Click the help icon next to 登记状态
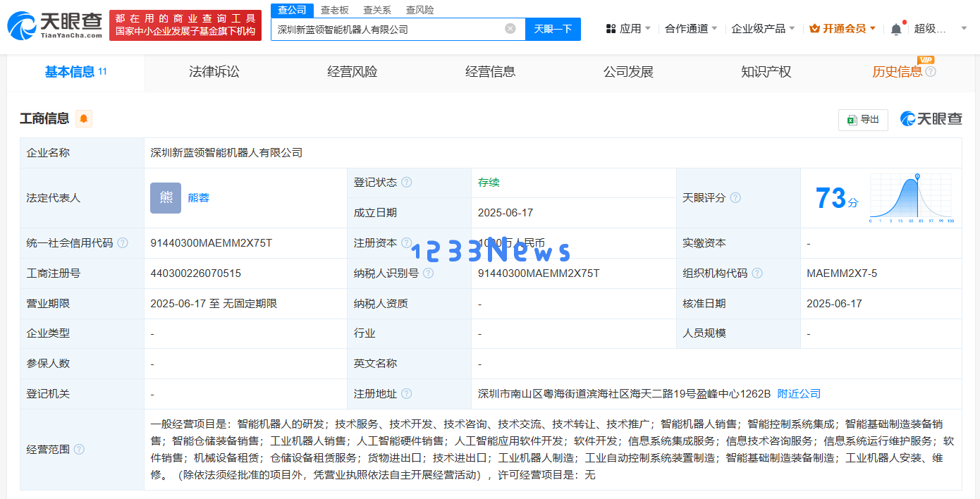The width and height of the screenshot is (980, 499). click(407, 183)
